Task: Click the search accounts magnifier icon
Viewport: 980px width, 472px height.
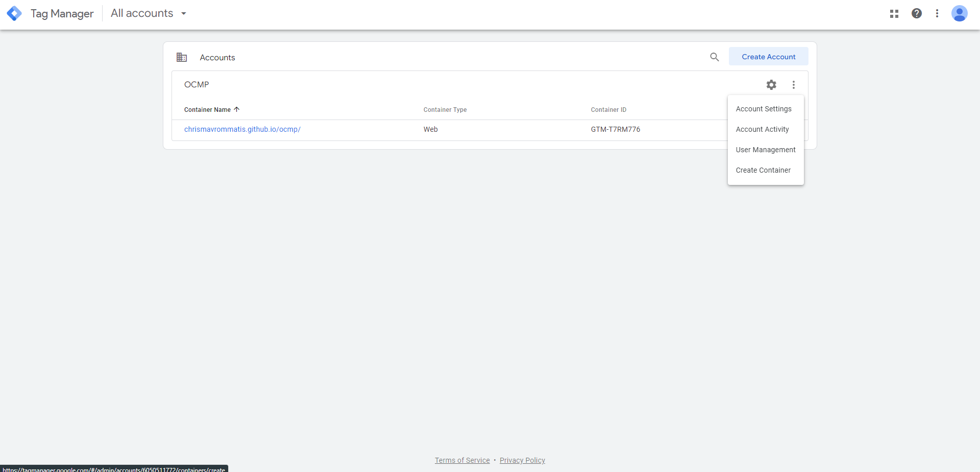Action: (x=715, y=57)
